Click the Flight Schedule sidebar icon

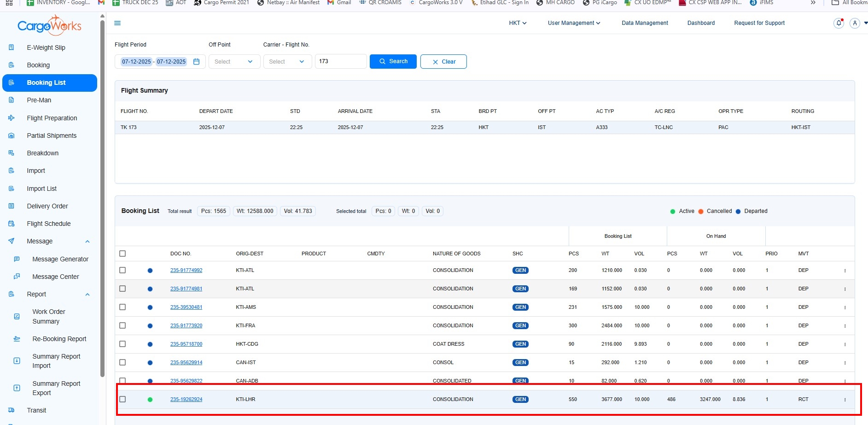[12, 224]
